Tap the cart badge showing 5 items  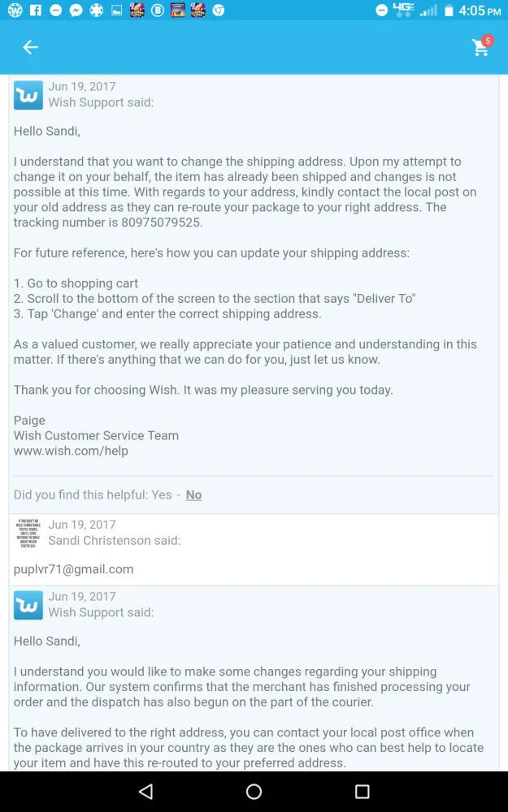click(x=488, y=40)
